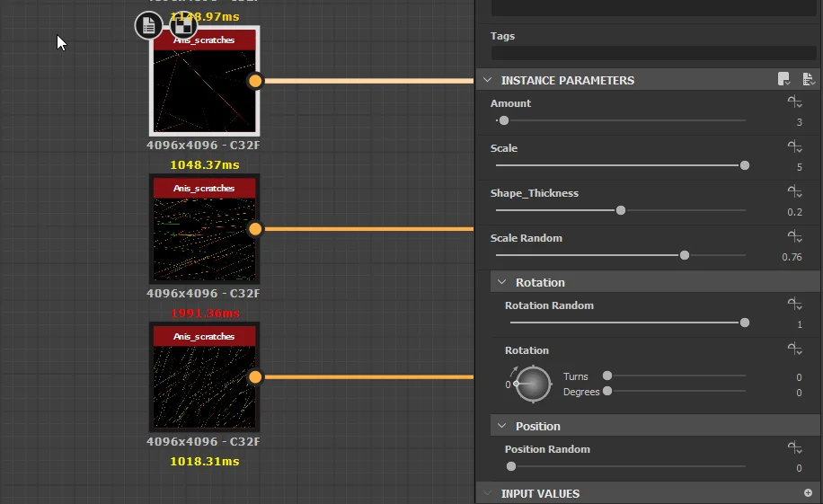
Task: Click the output connector of the top node
Action: [255, 81]
